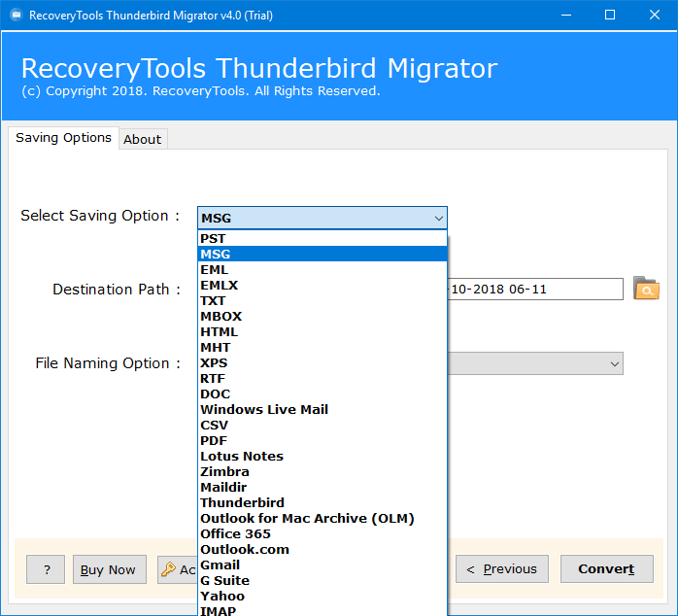Pick Zimbra from the list
This screenshot has width=678, height=616.
322,472
